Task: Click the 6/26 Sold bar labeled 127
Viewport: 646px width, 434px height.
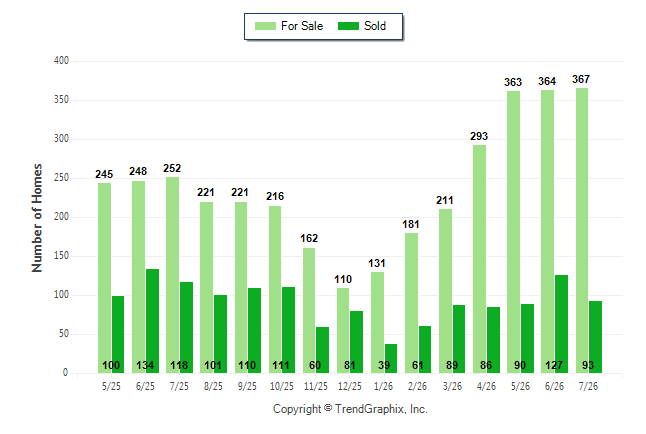Action: pyautogui.click(x=561, y=324)
